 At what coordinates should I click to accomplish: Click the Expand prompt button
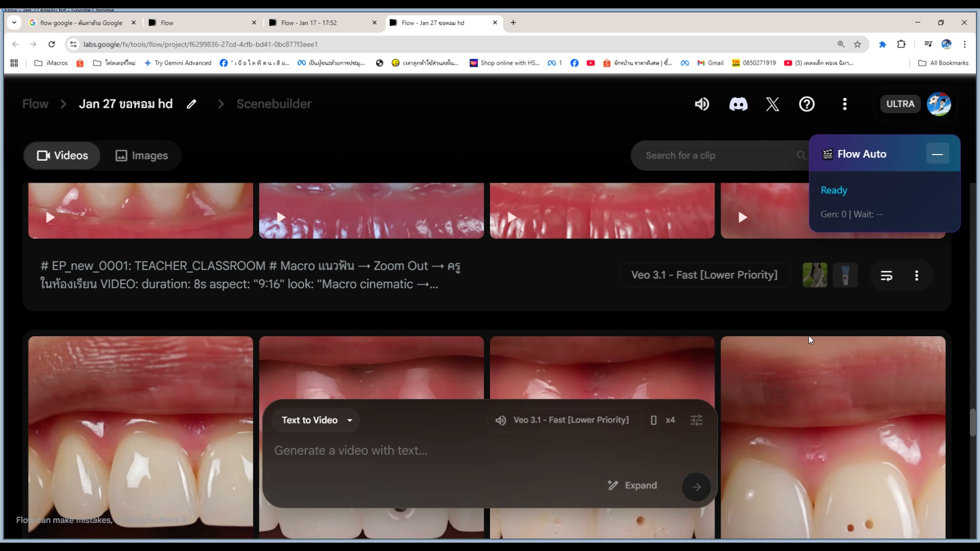(x=632, y=485)
